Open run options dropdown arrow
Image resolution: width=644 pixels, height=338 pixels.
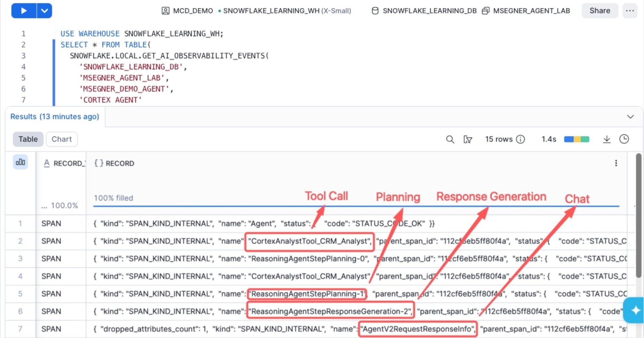click(44, 11)
